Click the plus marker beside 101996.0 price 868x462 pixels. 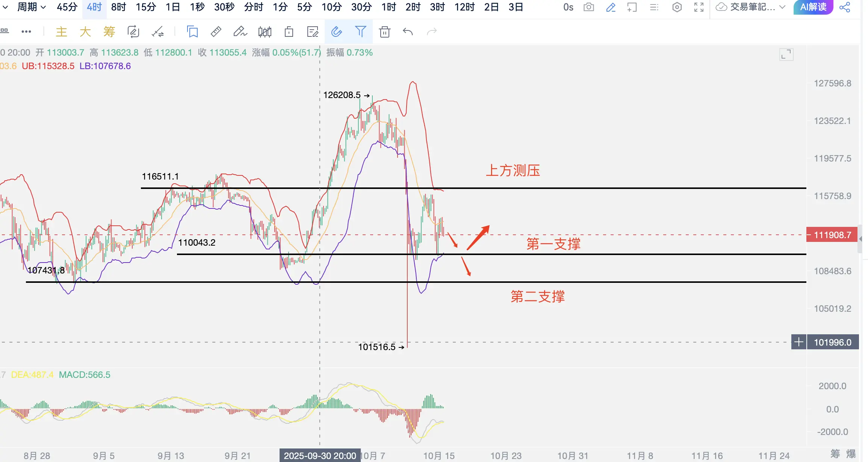(x=798, y=342)
